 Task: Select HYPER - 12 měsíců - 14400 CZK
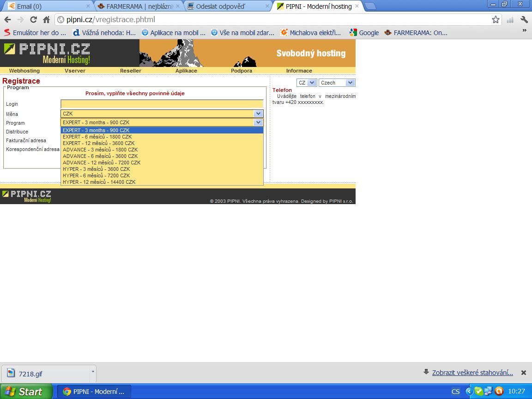pos(162,182)
